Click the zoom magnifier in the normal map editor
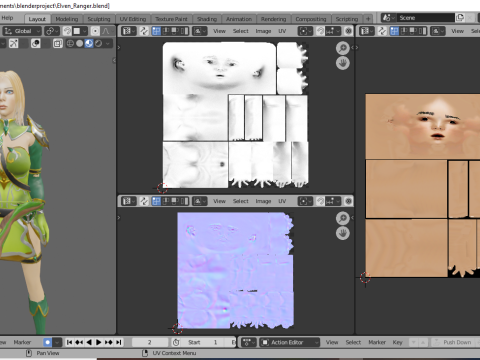The height and width of the screenshot is (360, 480). click(x=343, y=218)
